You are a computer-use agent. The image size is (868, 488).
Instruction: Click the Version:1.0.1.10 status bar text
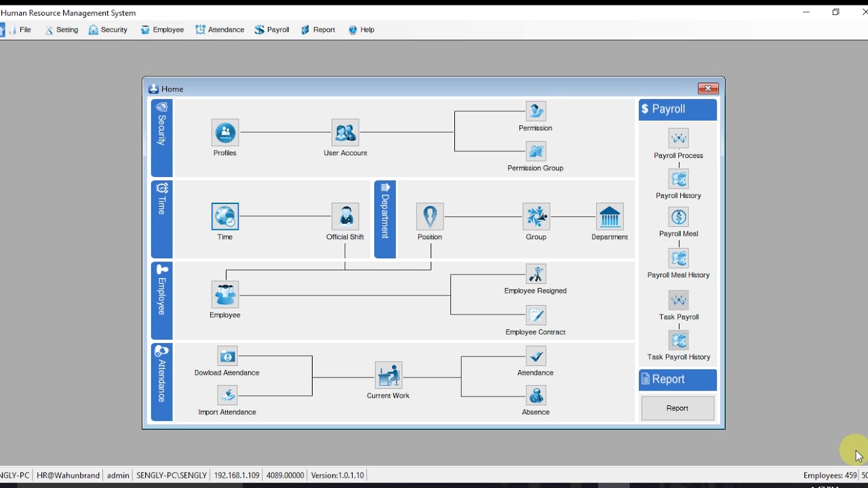(337, 476)
